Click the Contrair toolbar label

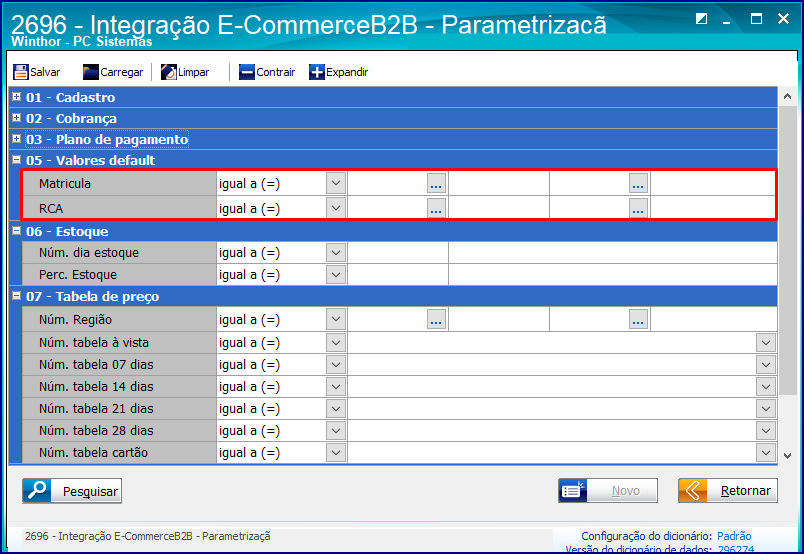click(276, 72)
